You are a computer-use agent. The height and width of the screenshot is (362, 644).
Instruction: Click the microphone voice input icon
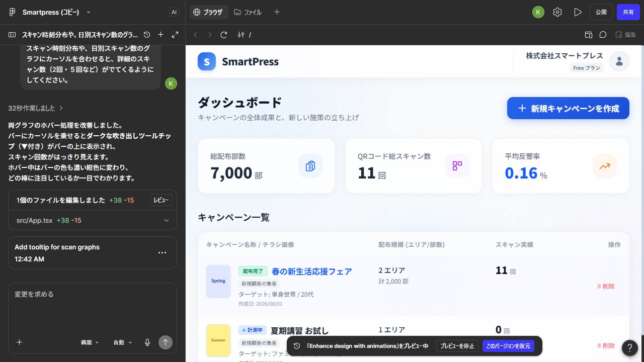point(147,342)
